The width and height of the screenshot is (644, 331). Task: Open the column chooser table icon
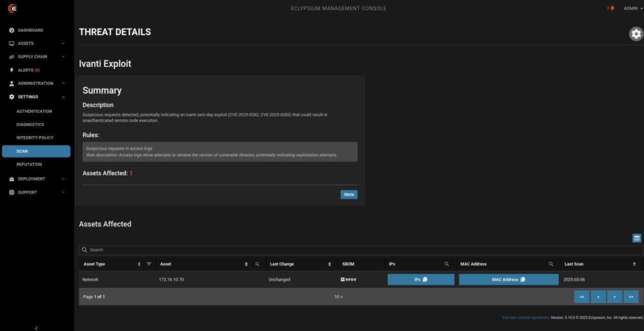[636, 238]
